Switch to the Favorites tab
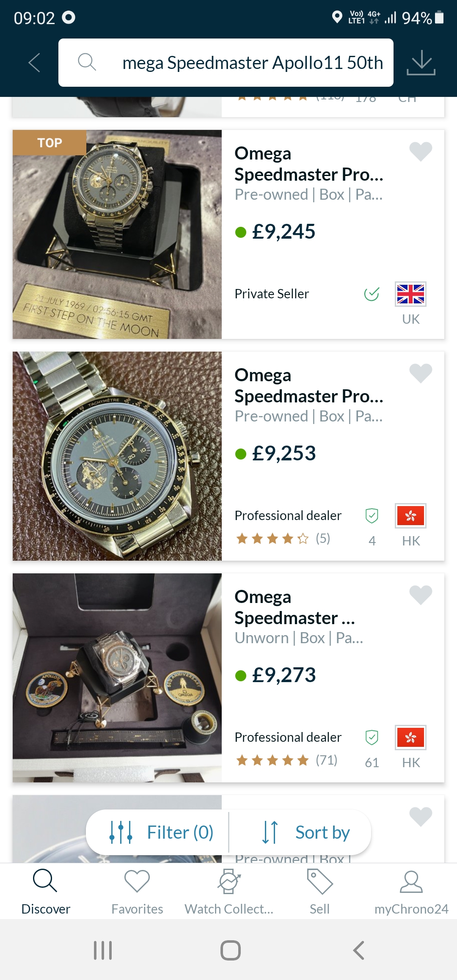457x980 pixels. point(137,891)
